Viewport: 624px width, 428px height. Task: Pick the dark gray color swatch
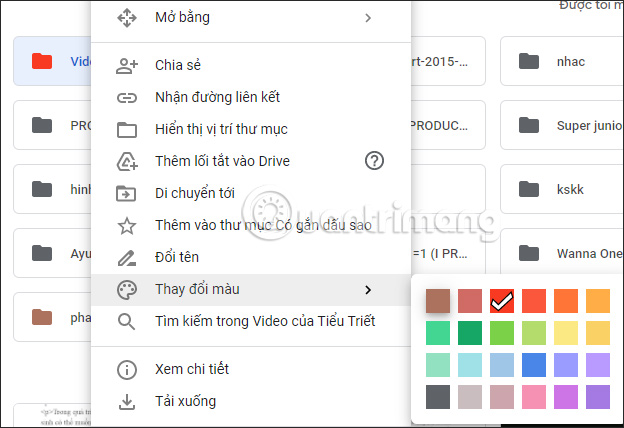click(x=438, y=397)
